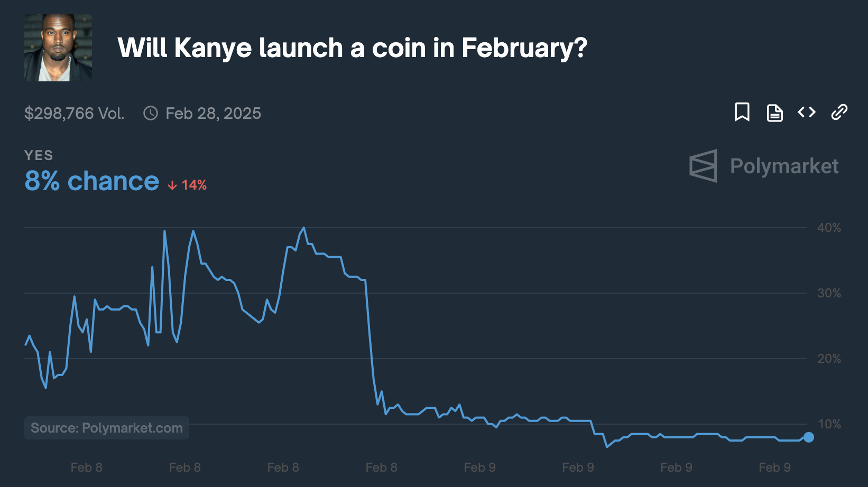Click the first Feb 8 axis label
The image size is (868, 487).
[x=86, y=467]
